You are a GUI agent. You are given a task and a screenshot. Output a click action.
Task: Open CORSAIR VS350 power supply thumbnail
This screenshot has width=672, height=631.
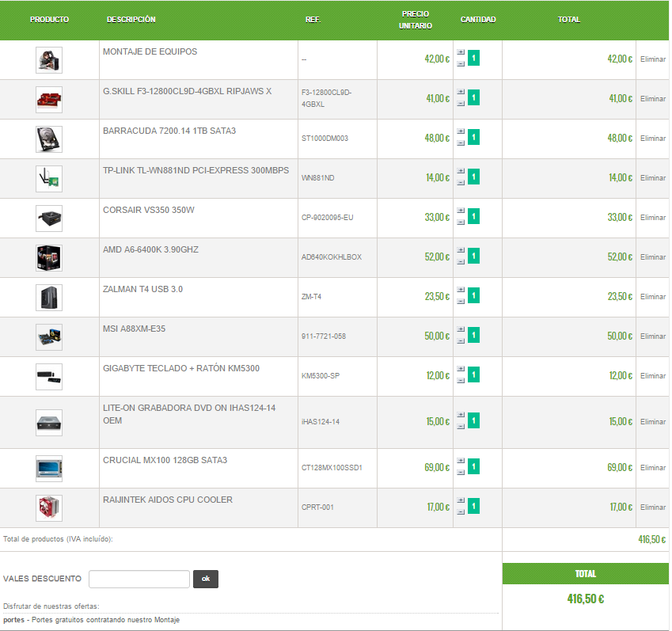coord(49,219)
